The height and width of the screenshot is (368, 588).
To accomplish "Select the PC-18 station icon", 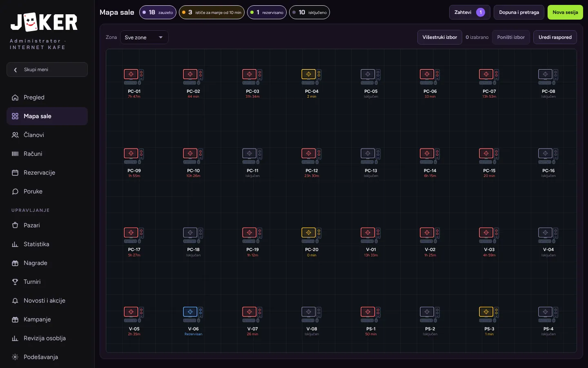I will tap(193, 235).
